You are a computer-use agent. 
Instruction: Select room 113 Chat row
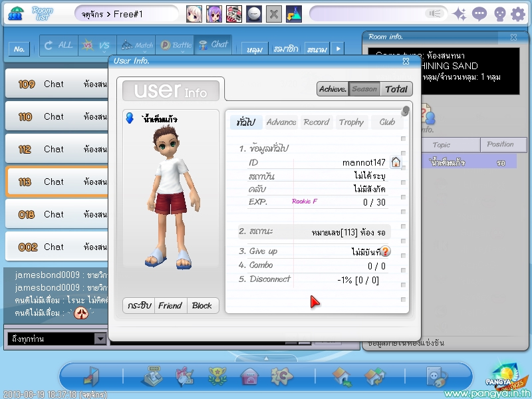57,182
